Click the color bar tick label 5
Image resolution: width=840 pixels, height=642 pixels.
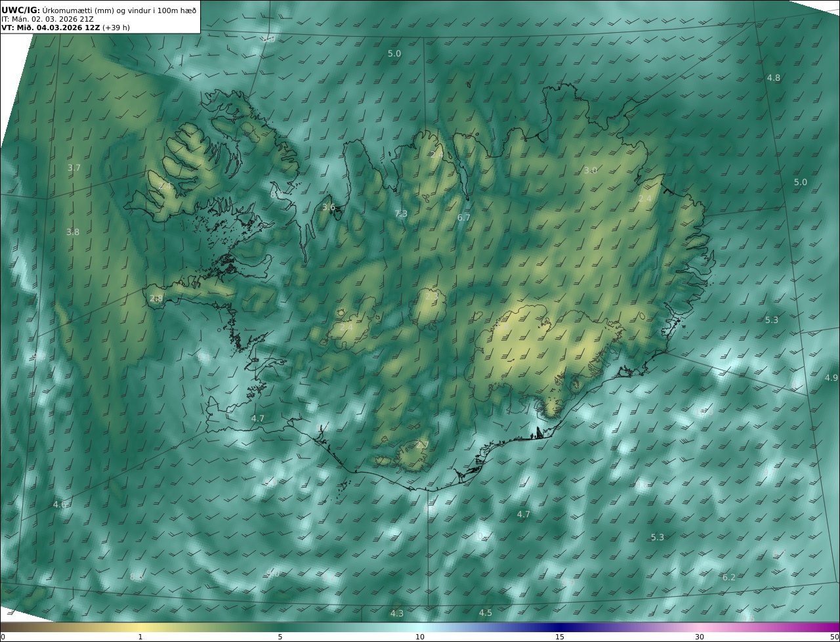(280, 637)
